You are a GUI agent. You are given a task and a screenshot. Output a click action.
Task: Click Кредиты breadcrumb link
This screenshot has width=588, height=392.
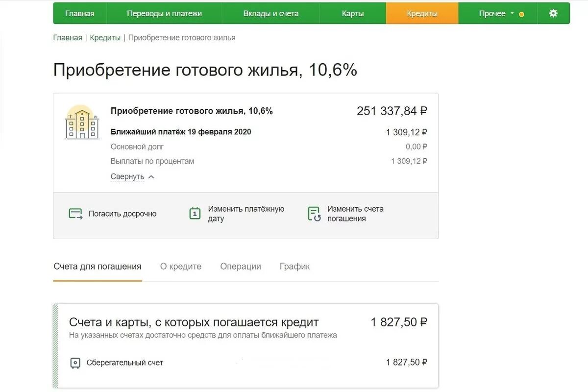(105, 38)
